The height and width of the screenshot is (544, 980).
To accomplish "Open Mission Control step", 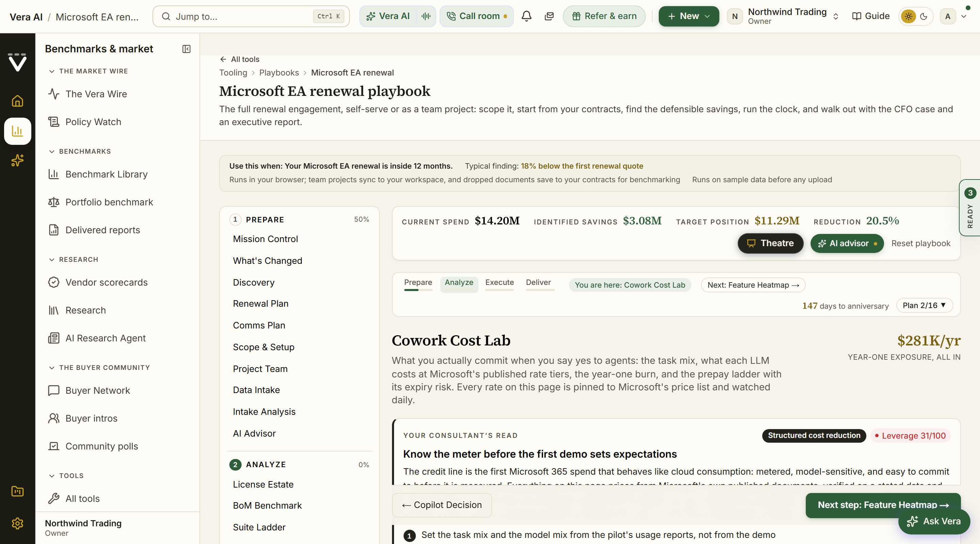I will click(265, 239).
